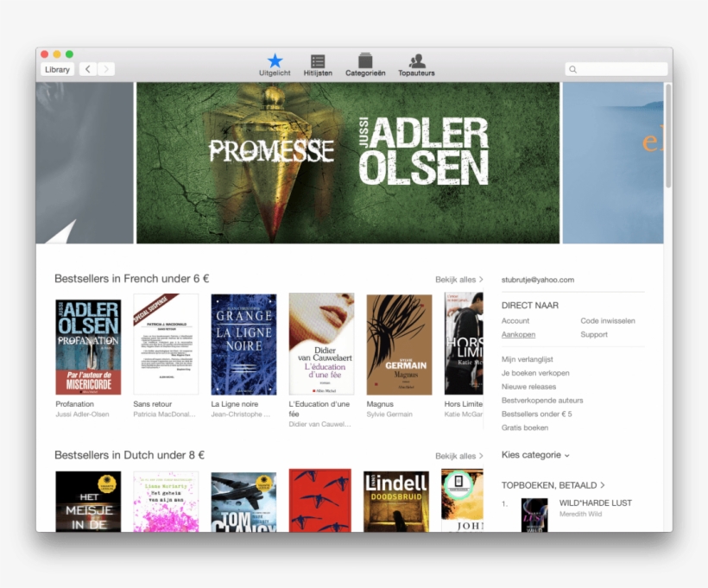Image resolution: width=708 pixels, height=588 pixels.
Task: Open Je boeken verkopen
Action: pos(535,373)
